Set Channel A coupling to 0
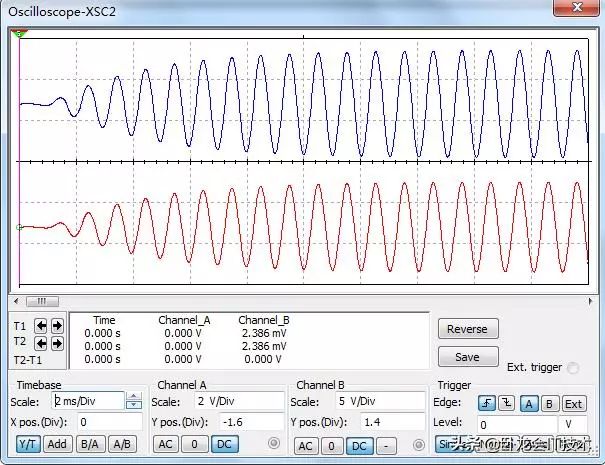 coord(194,444)
